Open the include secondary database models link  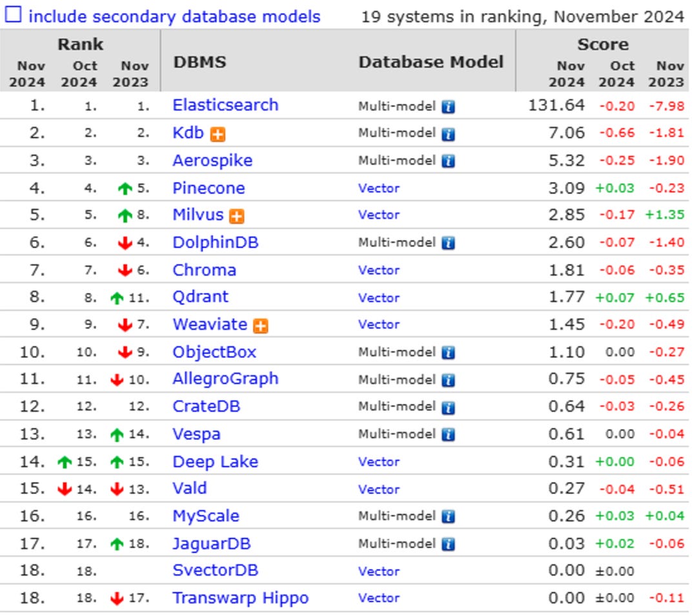tap(174, 16)
